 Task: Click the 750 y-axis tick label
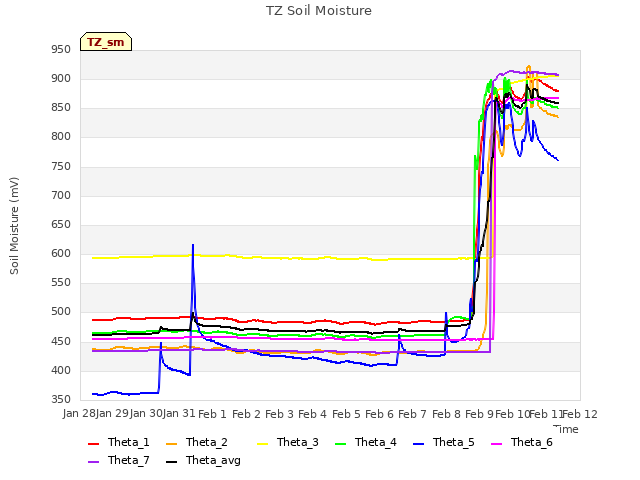61,167
